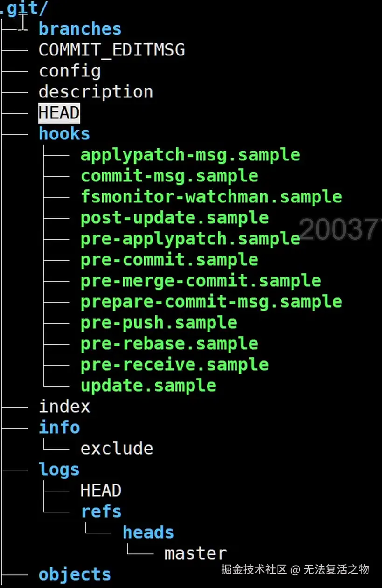Click the exclude file under info
This screenshot has width=382, height=588.
click(117, 449)
